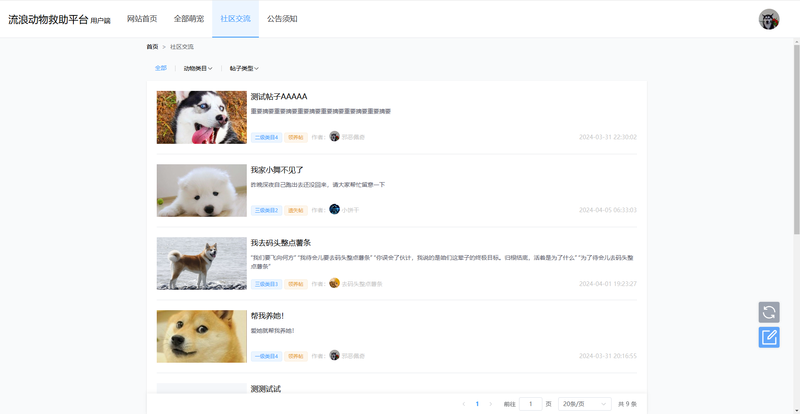Click the 二级类目4 tag
The height and width of the screenshot is (414, 800).
point(266,137)
